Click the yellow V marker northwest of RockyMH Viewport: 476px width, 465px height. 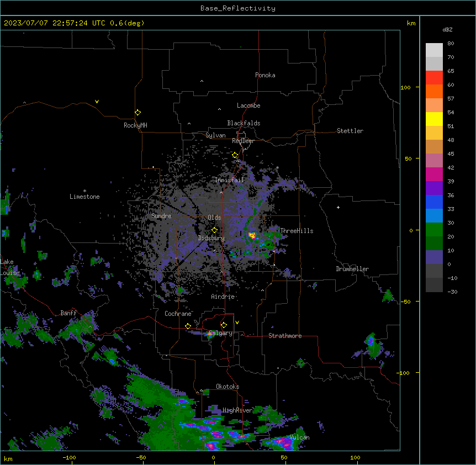click(x=97, y=102)
